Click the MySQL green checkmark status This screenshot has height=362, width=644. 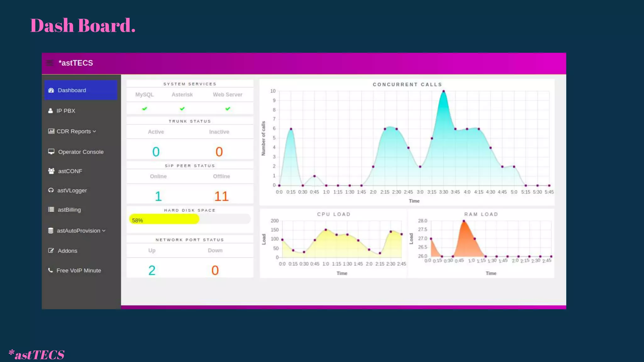coord(145,109)
